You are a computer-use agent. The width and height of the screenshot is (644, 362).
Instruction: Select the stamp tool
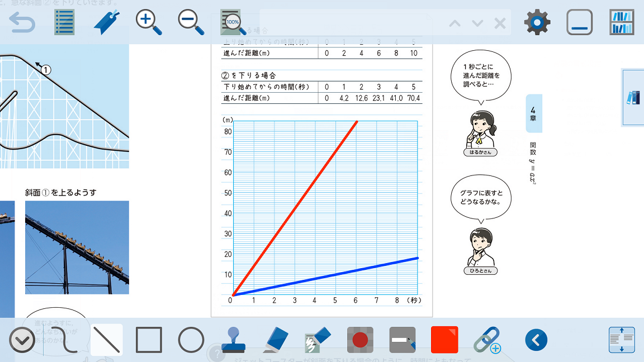[x=233, y=340]
